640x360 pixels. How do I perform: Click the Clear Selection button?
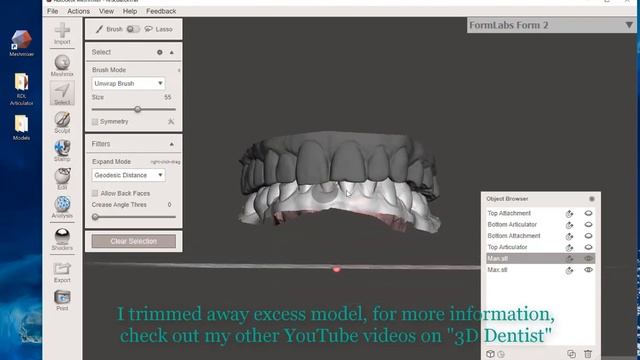point(133,241)
